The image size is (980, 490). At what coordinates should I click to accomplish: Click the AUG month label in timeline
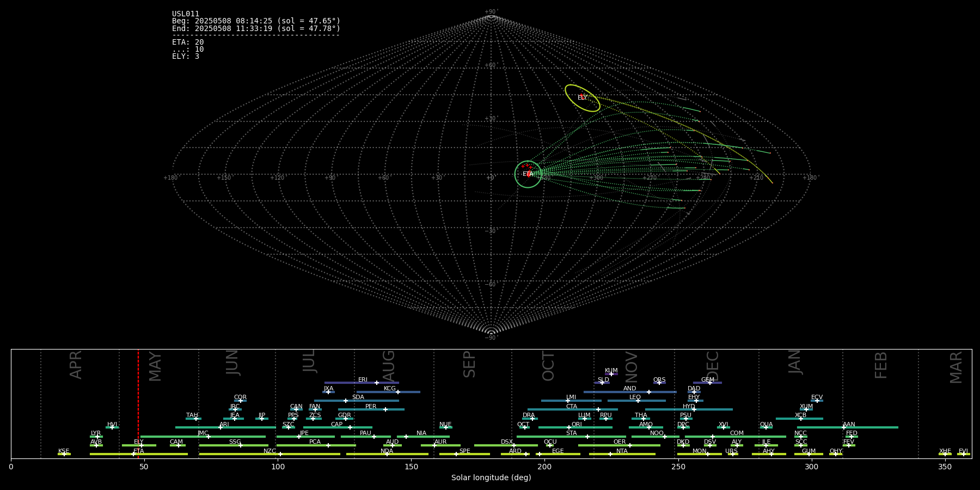click(x=389, y=366)
